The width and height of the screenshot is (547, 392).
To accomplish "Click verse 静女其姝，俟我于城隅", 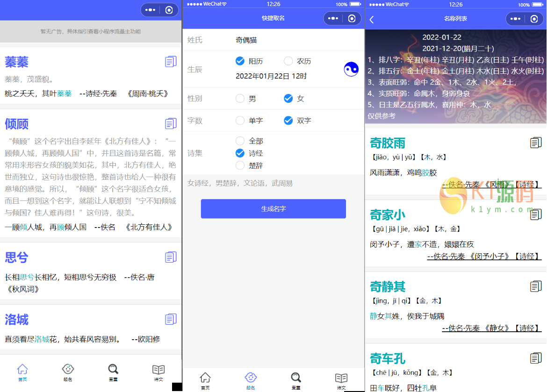I will (x=407, y=316).
